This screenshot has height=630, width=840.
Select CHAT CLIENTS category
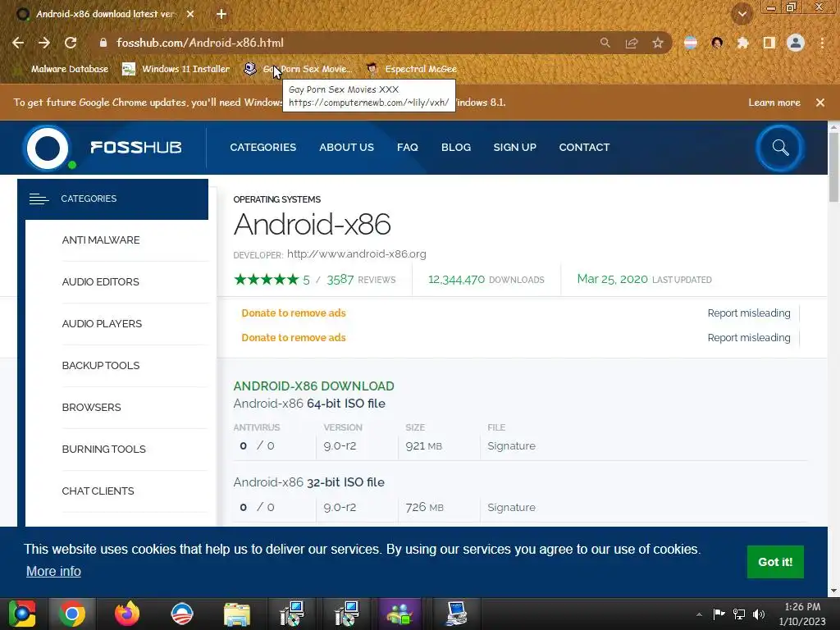pyautogui.click(x=98, y=491)
